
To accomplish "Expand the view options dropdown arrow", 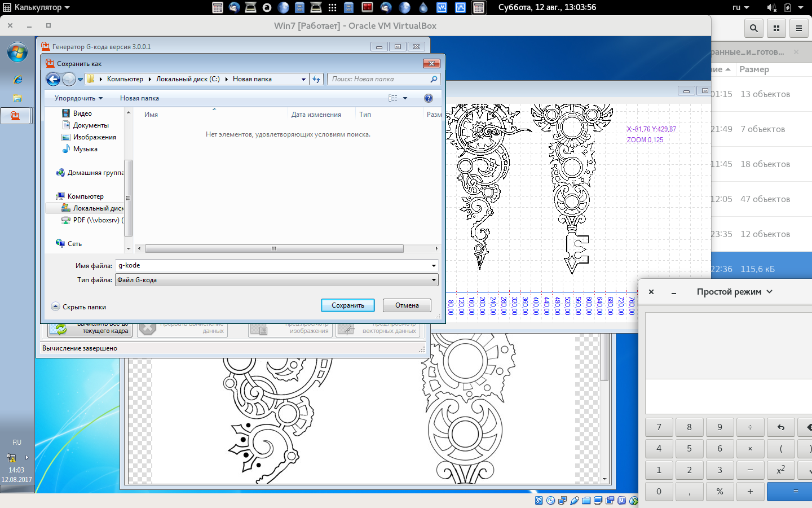I will pyautogui.click(x=405, y=98).
